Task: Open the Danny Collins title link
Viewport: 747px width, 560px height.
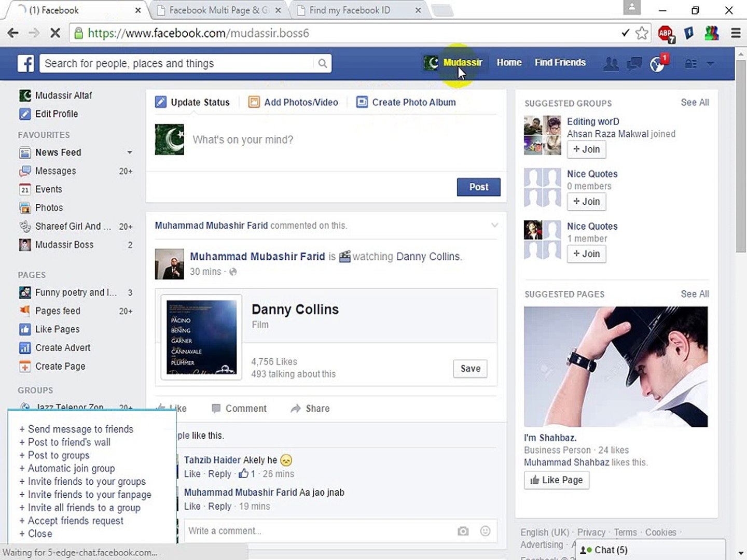Action: 295,310
